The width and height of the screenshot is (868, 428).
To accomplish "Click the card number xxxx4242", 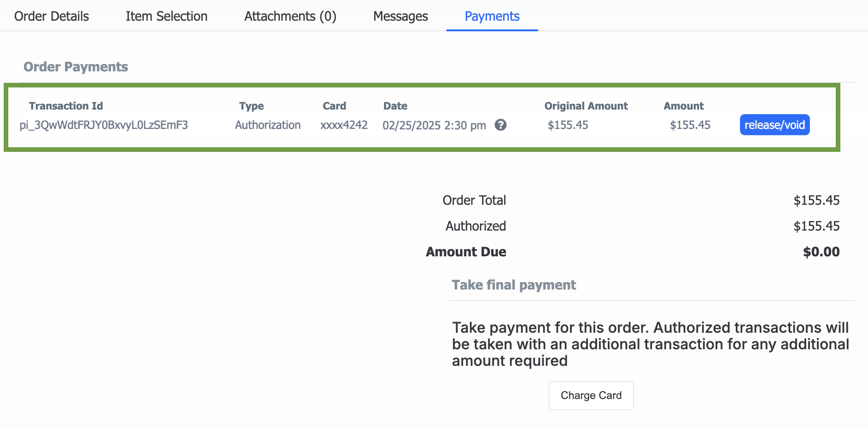I will tap(344, 125).
